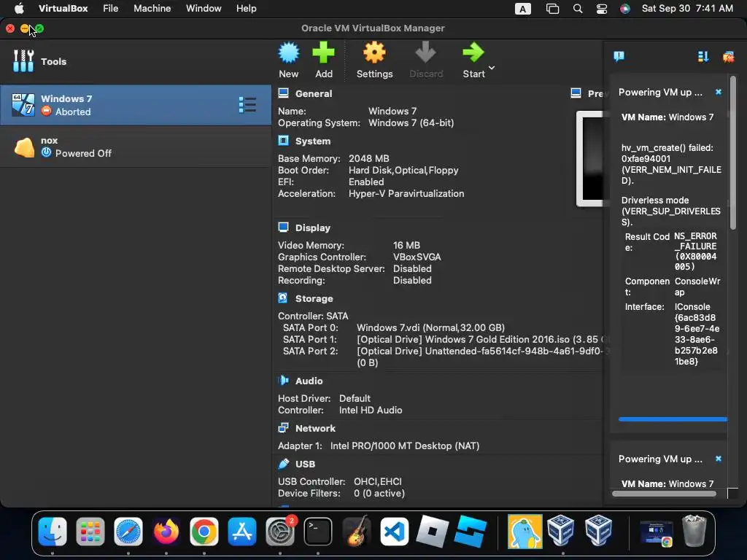Viewport: 747px width, 560px height.
Task: Open the System section settings link
Action: pos(312,141)
